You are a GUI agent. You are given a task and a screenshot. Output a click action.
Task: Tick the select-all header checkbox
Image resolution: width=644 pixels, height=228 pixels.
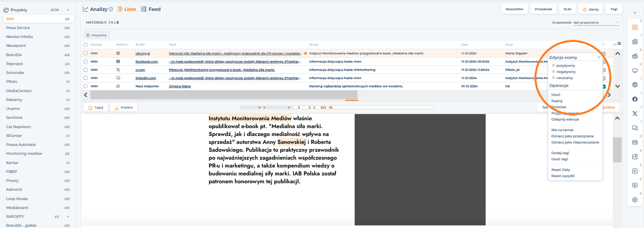click(x=85, y=44)
